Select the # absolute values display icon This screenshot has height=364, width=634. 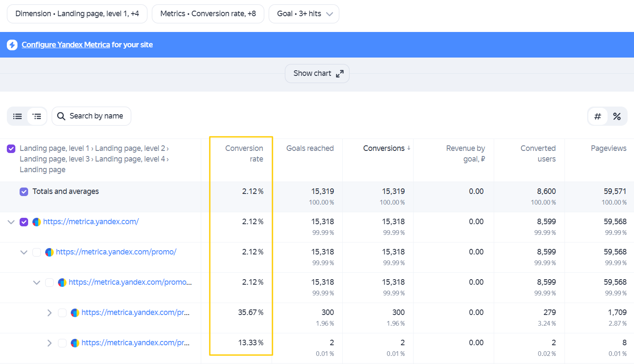[598, 116]
